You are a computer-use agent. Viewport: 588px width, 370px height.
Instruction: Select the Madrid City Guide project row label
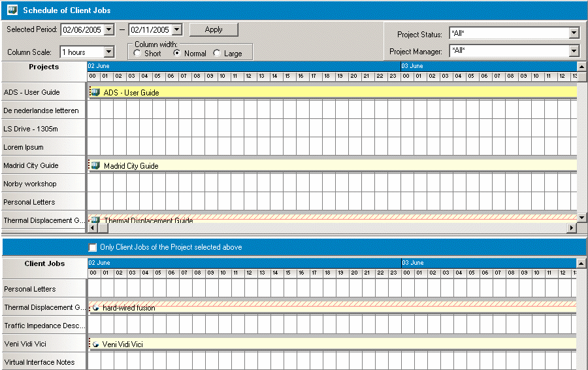click(44, 165)
